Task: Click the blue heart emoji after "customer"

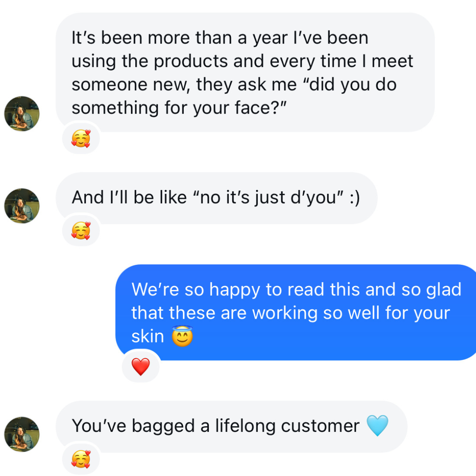Action: tap(377, 426)
